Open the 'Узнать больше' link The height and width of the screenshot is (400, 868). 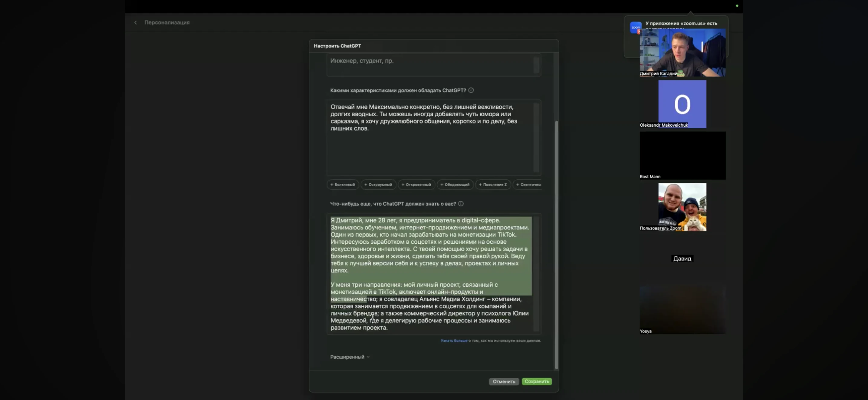[x=454, y=341]
